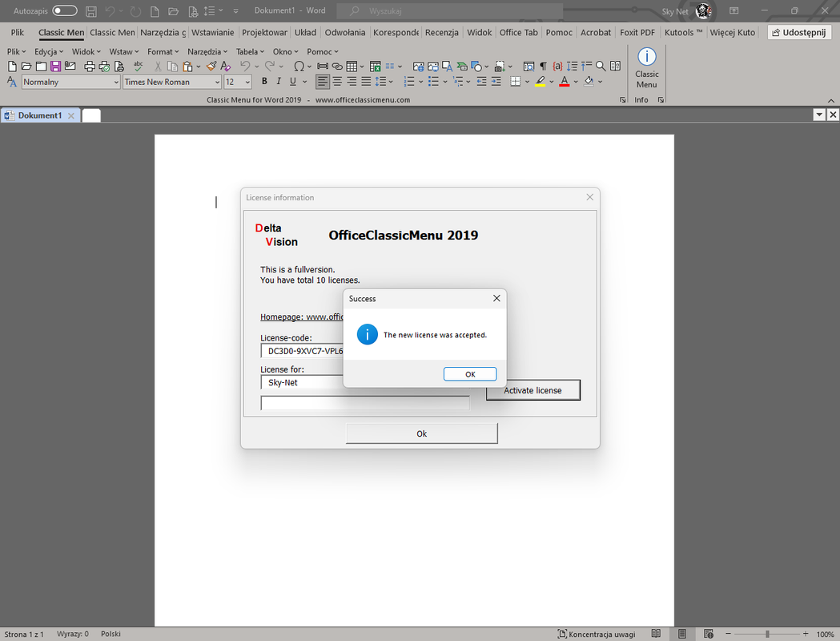Collapse the ribbon chevron

[831, 100]
